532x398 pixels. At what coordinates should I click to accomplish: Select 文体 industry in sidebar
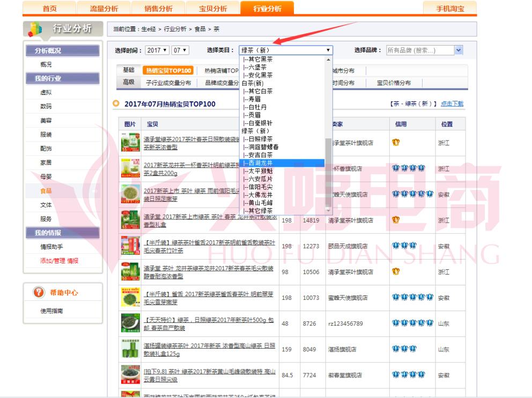tap(46, 205)
